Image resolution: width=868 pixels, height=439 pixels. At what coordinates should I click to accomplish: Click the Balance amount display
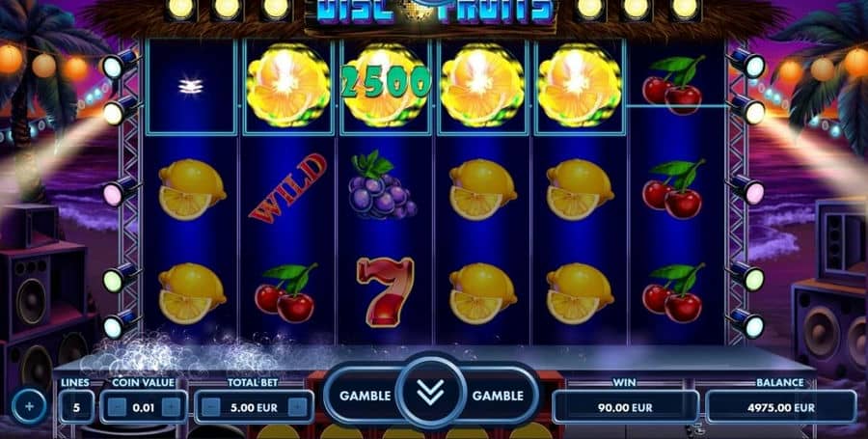pyautogui.click(x=781, y=407)
